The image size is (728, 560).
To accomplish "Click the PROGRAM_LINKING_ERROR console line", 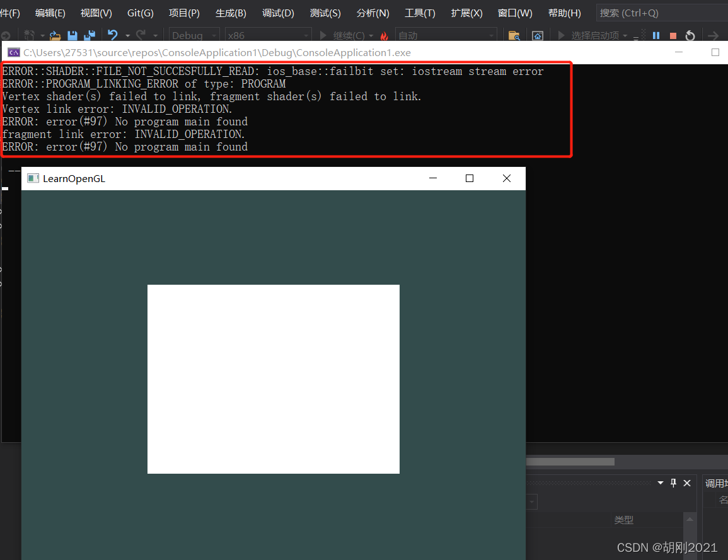I will pos(144,84).
